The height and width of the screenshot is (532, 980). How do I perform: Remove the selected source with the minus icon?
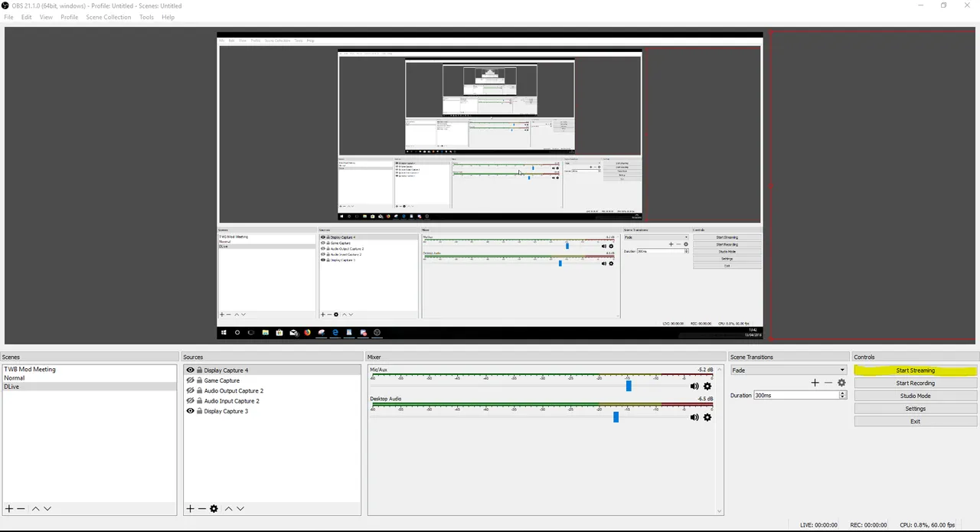[x=202, y=508]
